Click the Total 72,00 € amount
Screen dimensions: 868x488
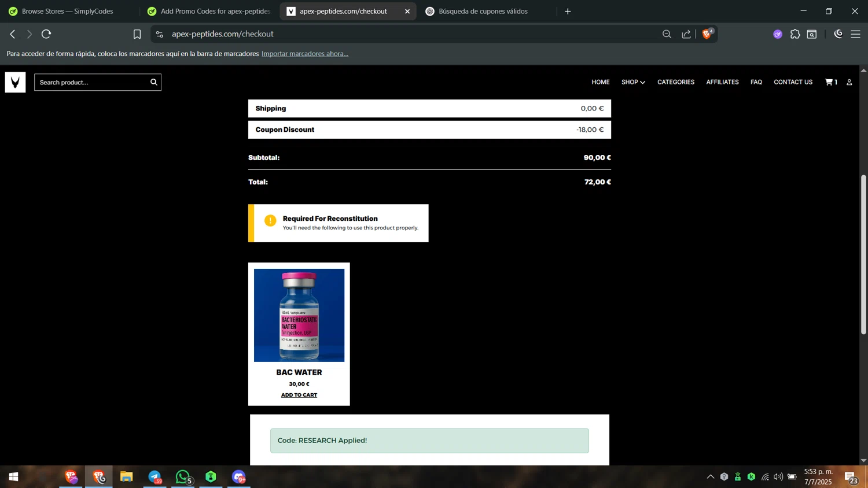[598, 182]
